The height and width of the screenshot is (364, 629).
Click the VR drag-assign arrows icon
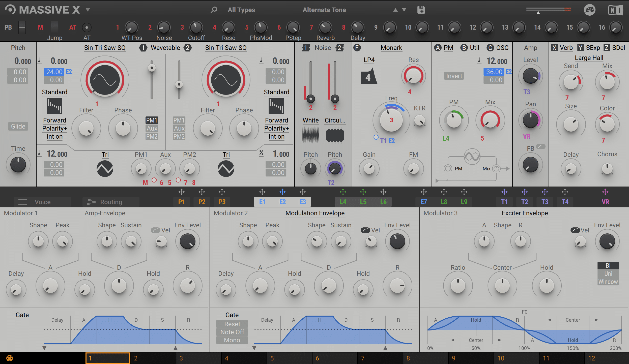[605, 192]
